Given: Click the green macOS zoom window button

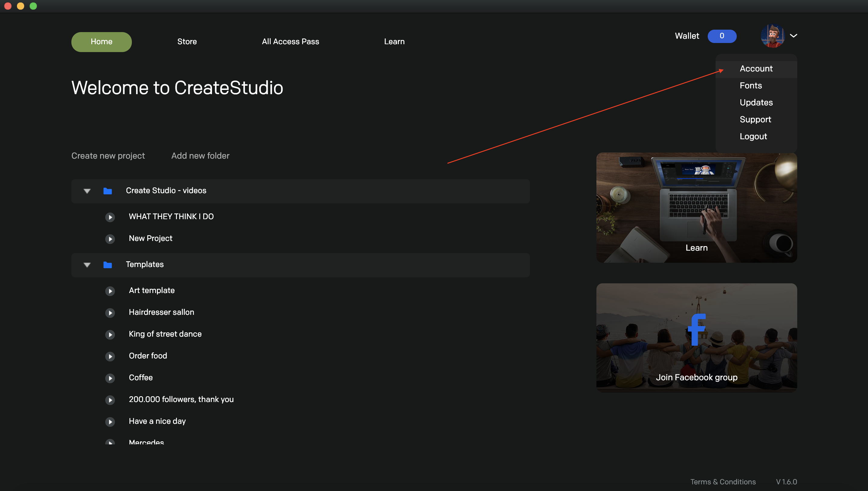Looking at the screenshot, I should point(33,6).
